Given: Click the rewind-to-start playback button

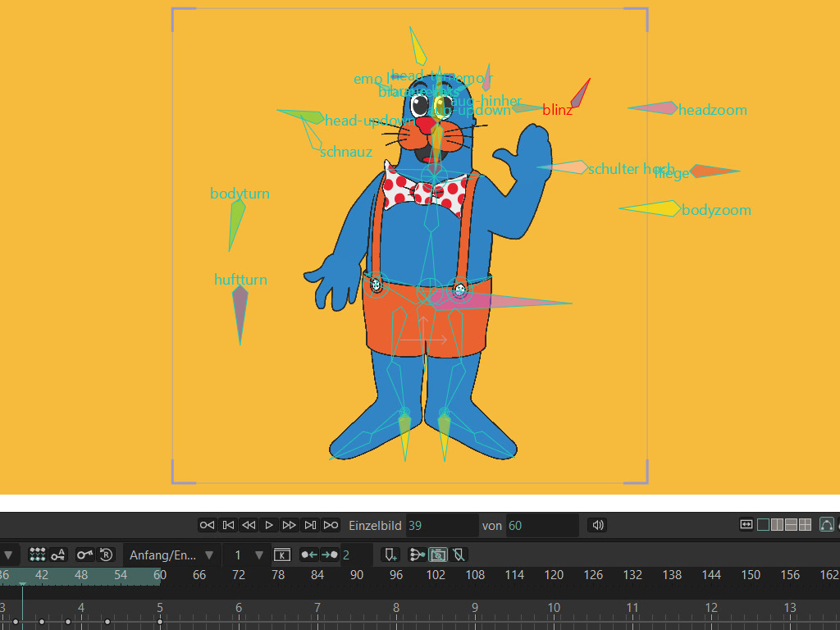Looking at the screenshot, I should pos(207,525).
